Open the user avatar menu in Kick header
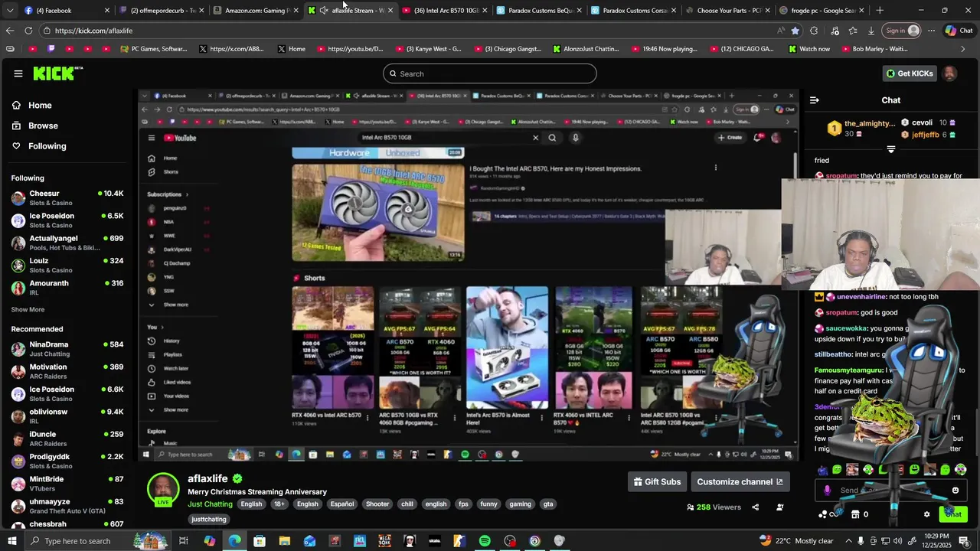 click(949, 73)
